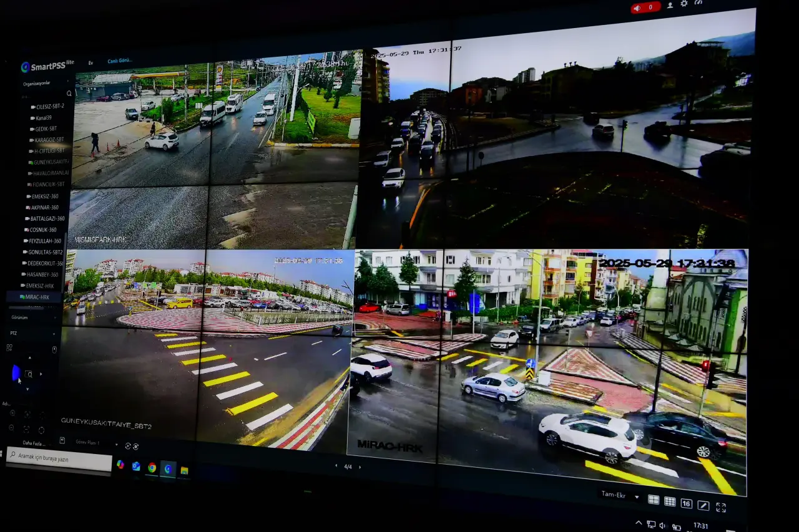
Task: Select DEDEKORKUT-360 camera in the tree
Action: (x=42, y=264)
